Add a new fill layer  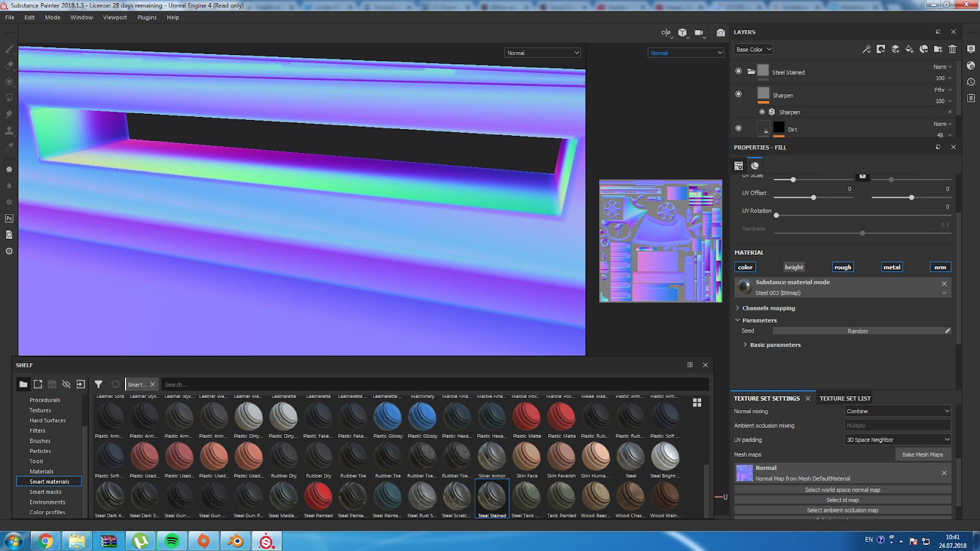[x=909, y=49]
